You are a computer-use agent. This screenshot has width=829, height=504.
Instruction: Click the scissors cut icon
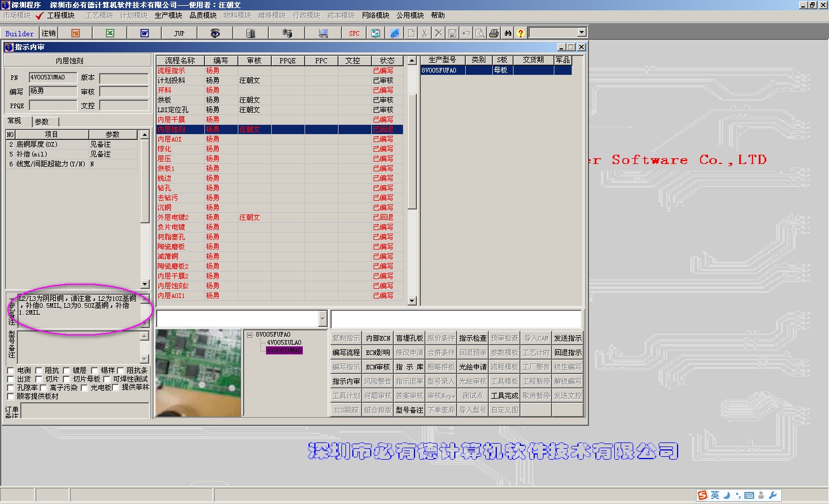425,33
